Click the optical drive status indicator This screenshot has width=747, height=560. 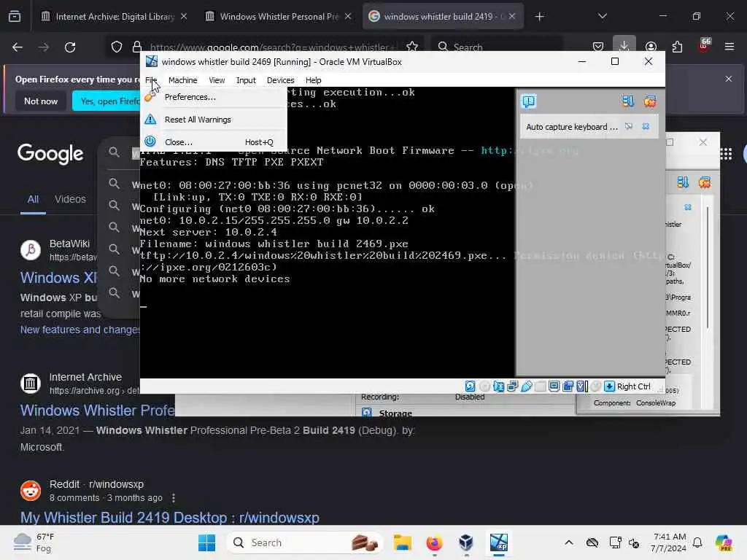pos(484,386)
